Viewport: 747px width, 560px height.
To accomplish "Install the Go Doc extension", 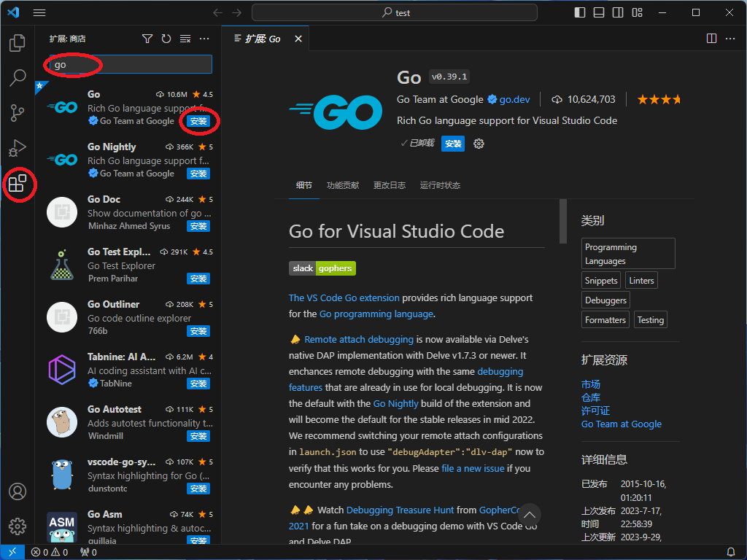I will [x=198, y=226].
